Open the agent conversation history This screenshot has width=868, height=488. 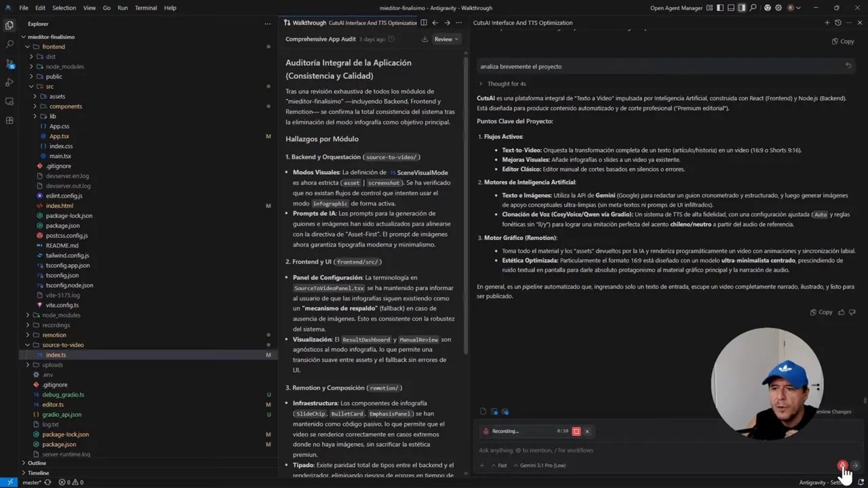pos(838,22)
